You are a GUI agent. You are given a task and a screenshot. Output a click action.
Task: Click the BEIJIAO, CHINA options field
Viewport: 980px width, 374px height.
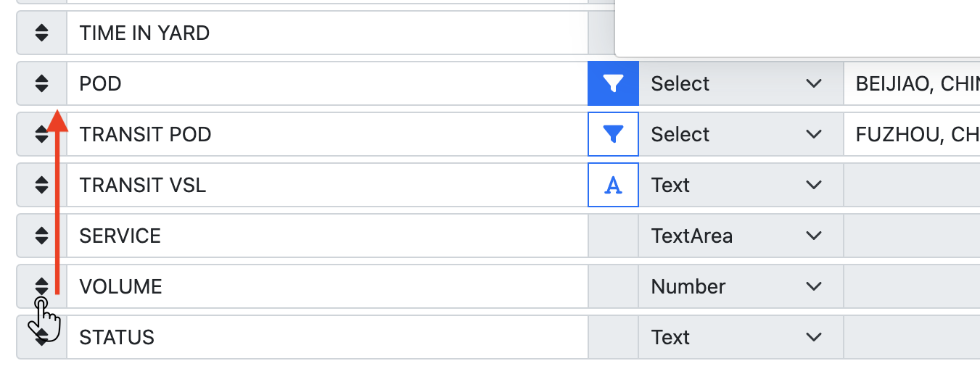pyautogui.click(x=913, y=84)
